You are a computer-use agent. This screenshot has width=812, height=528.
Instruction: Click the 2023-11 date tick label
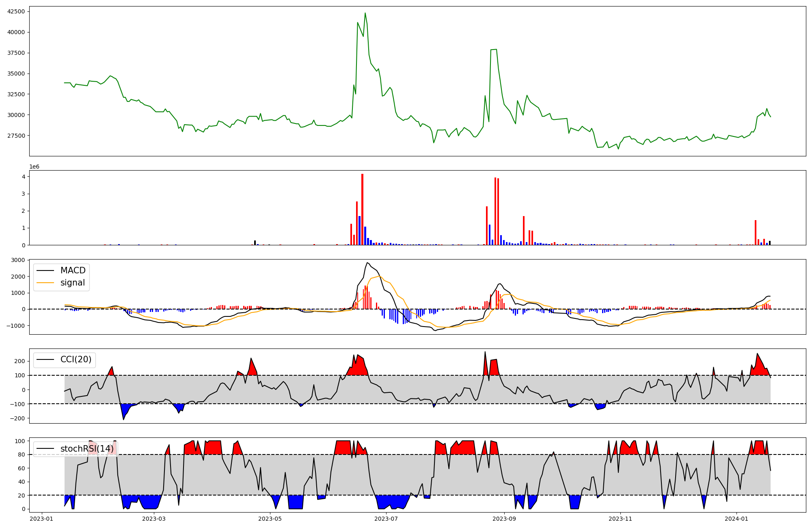click(x=620, y=518)
